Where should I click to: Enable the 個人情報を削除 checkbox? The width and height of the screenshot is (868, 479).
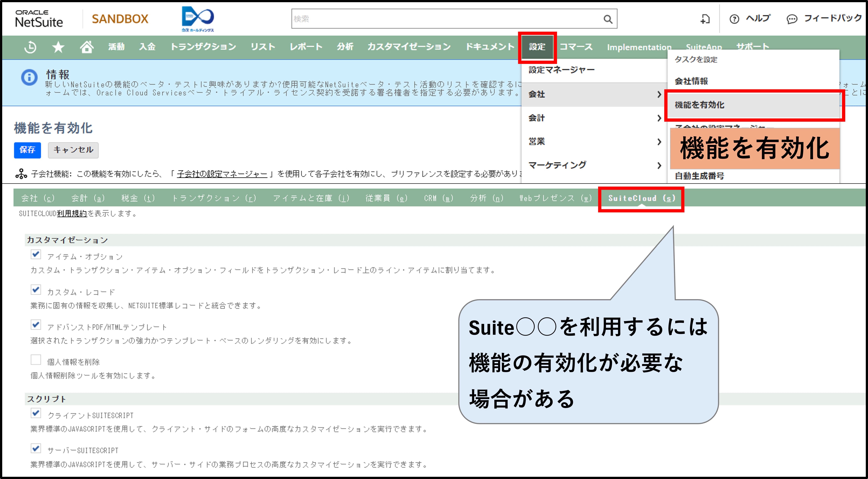tap(36, 359)
